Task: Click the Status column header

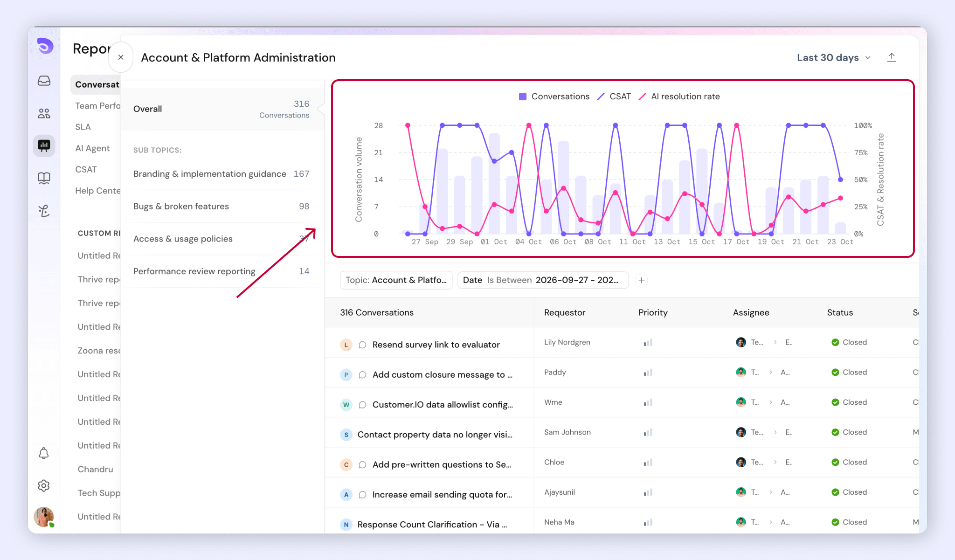Action: [840, 312]
